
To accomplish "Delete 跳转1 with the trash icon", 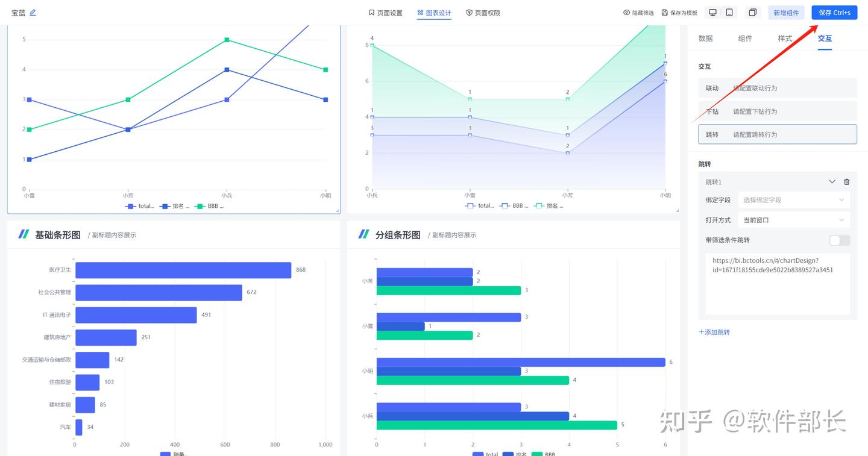I will click(x=846, y=182).
